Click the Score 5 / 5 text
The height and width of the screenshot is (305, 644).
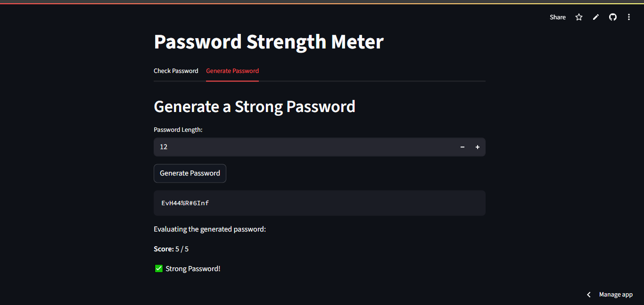[171, 249]
